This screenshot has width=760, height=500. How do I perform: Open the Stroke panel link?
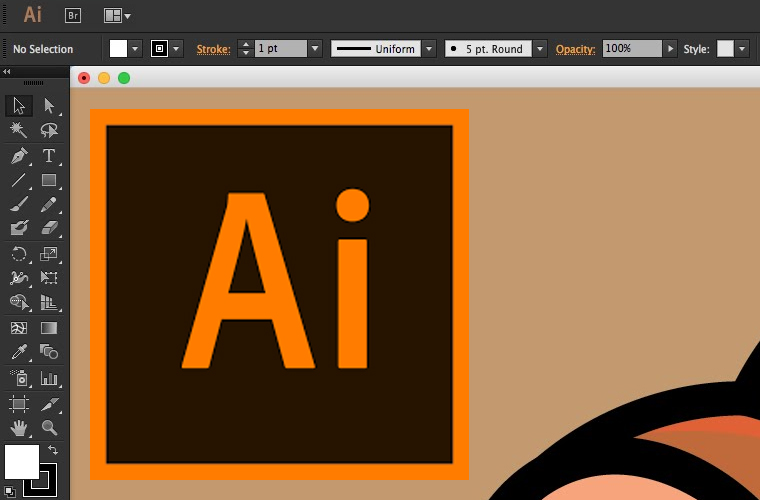(x=213, y=49)
